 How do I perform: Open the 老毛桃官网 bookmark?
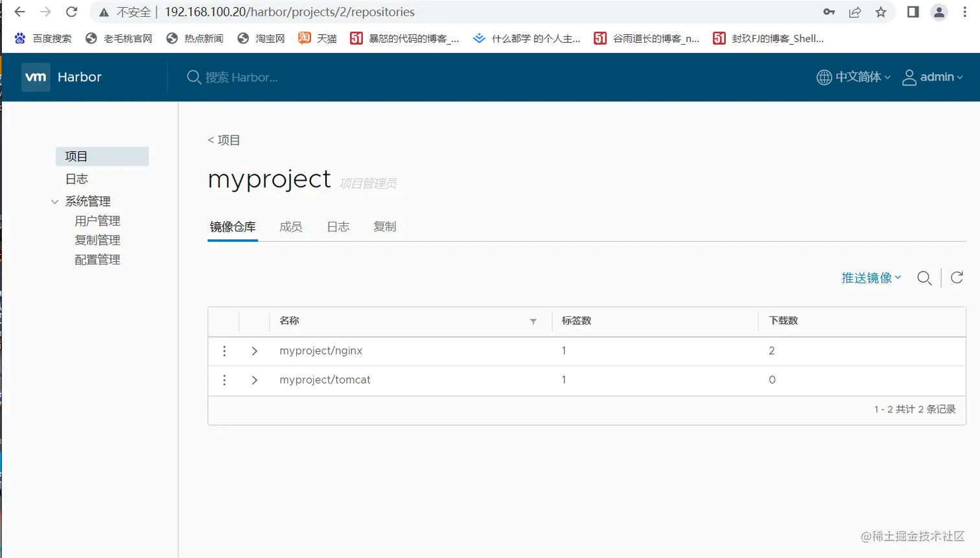point(119,38)
